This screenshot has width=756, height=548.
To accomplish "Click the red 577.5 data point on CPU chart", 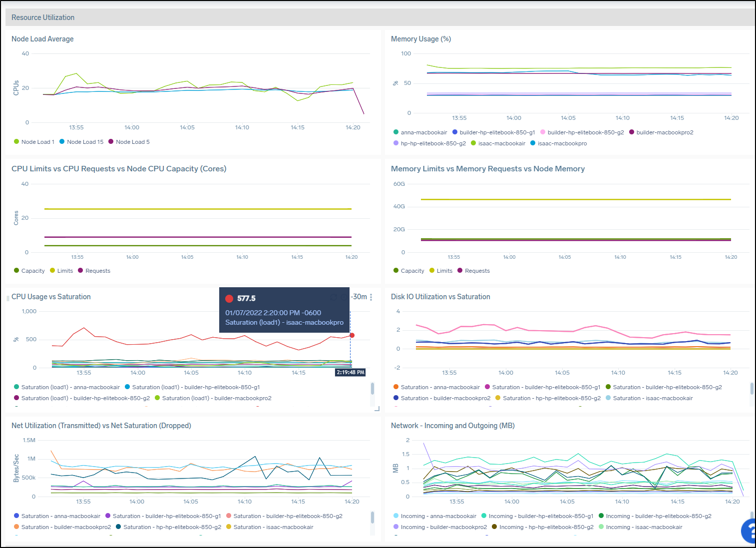I will pos(352,335).
